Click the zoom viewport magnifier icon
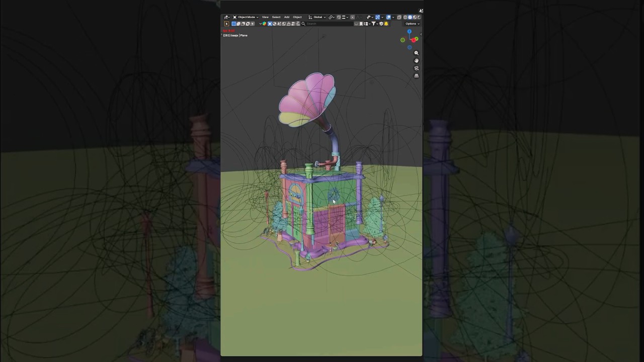This screenshot has height=362, width=644. pos(416,53)
